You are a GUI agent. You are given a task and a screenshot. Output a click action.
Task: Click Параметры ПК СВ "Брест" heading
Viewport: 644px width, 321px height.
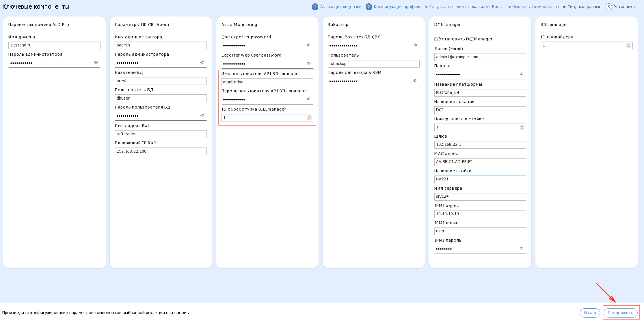click(143, 25)
